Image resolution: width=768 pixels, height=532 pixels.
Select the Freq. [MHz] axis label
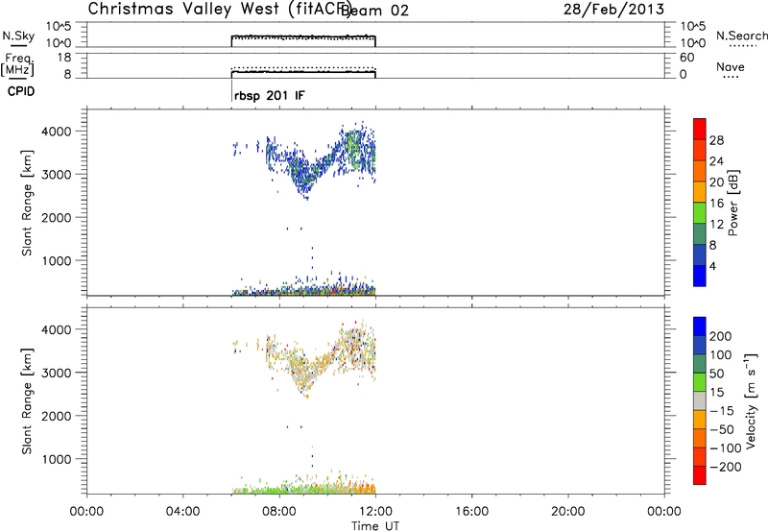18,64
